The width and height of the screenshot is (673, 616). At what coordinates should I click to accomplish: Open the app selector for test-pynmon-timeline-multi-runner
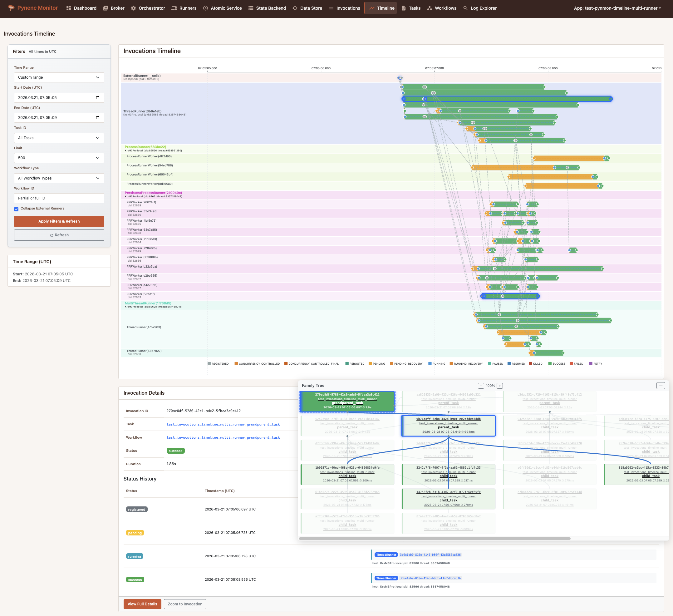(x=617, y=8)
